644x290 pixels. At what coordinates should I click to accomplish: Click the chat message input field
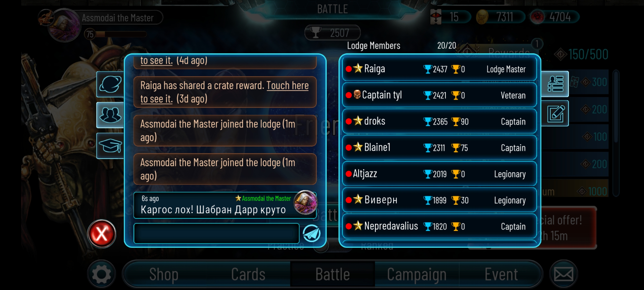[x=217, y=233]
